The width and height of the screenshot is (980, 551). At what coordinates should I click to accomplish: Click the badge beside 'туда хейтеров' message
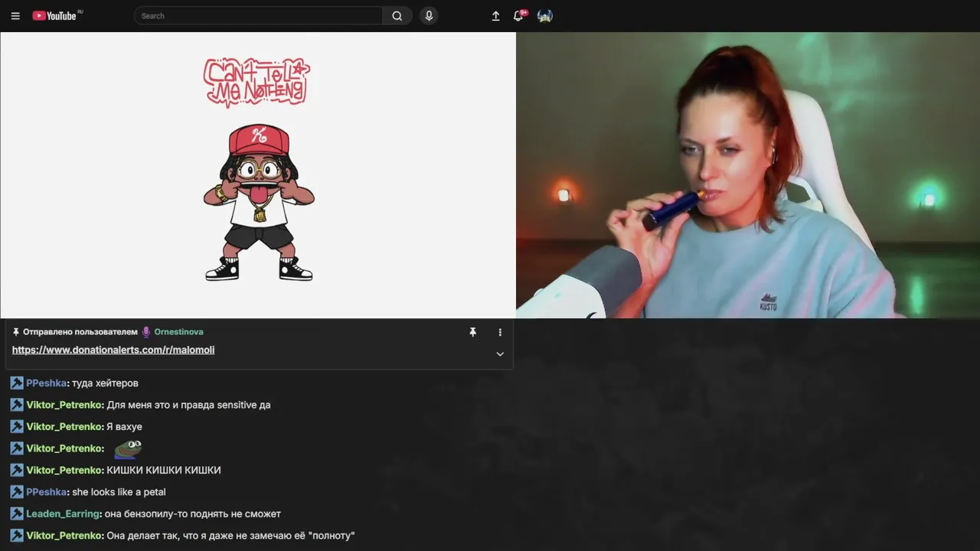click(17, 383)
